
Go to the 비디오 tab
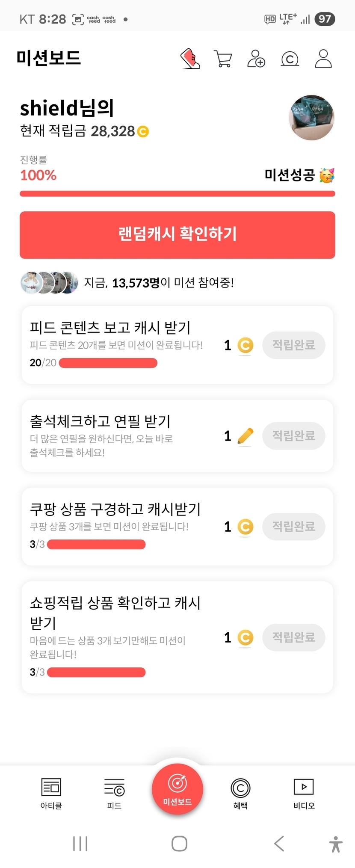tap(304, 794)
